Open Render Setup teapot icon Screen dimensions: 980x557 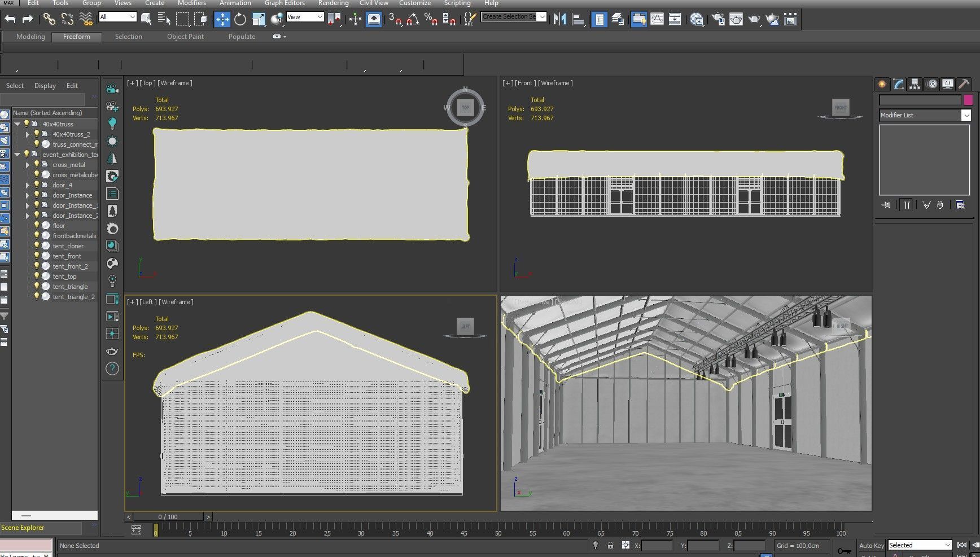tap(718, 19)
